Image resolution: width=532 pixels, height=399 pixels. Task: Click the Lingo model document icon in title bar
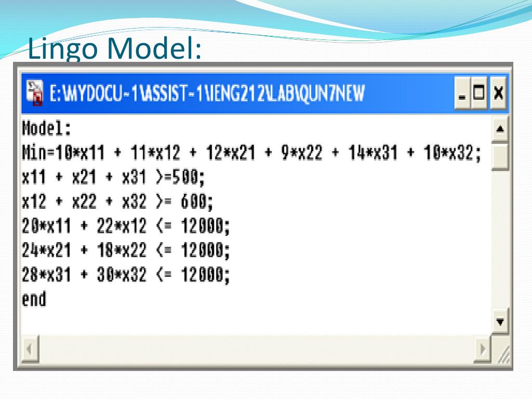tap(35, 93)
